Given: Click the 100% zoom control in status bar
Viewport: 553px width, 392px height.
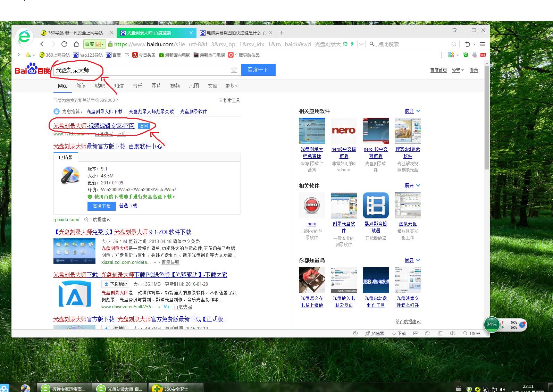Looking at the screenshot, I should click(472, 333).
